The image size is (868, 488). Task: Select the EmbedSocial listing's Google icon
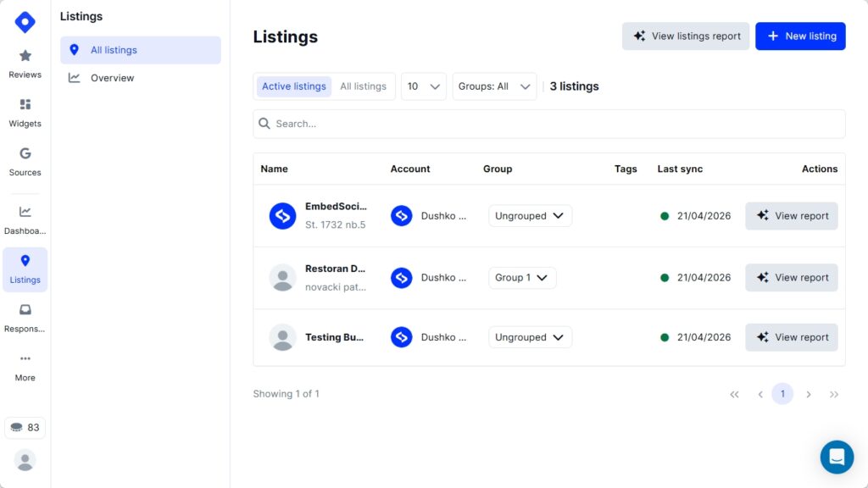coord(282,215)
